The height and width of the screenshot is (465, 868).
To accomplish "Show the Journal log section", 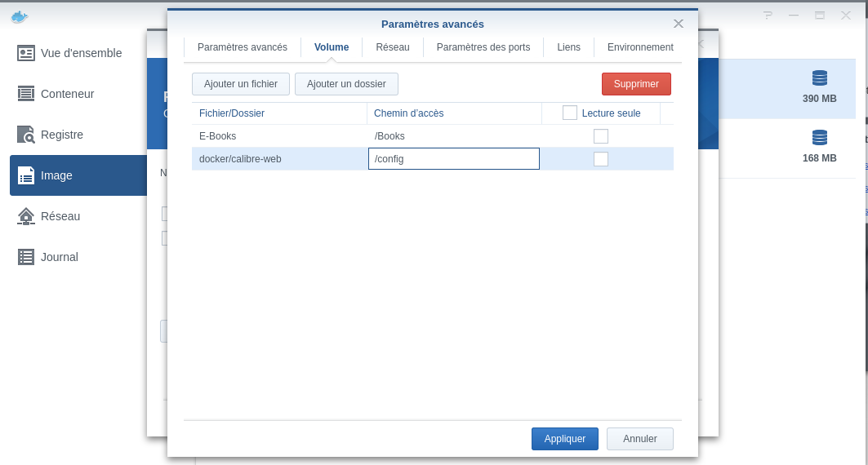I will [59, 257].
